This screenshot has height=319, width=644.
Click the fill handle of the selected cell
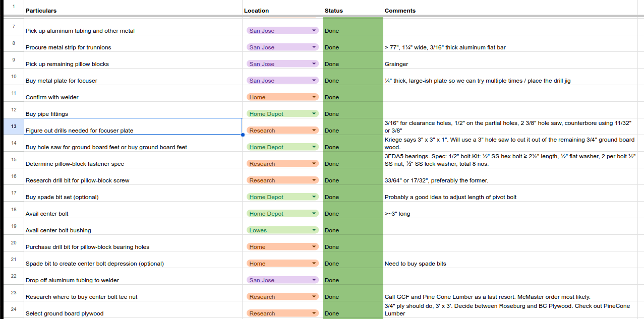point(243,135)
